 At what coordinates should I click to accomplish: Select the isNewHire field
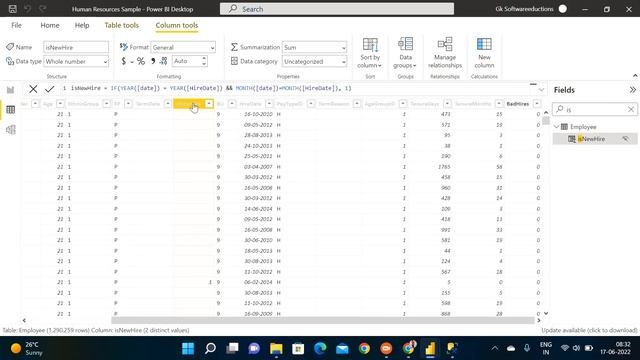[x=591, y=139]
